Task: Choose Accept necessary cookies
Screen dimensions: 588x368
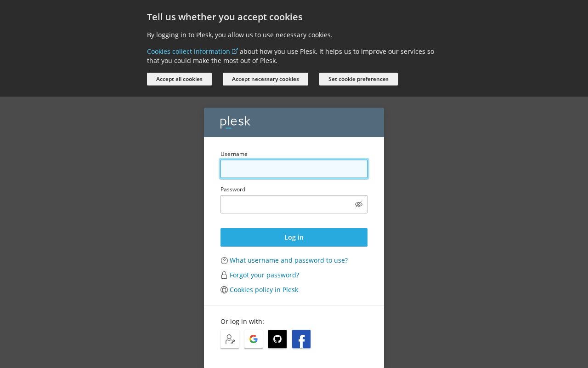Action: coord(266,79)
